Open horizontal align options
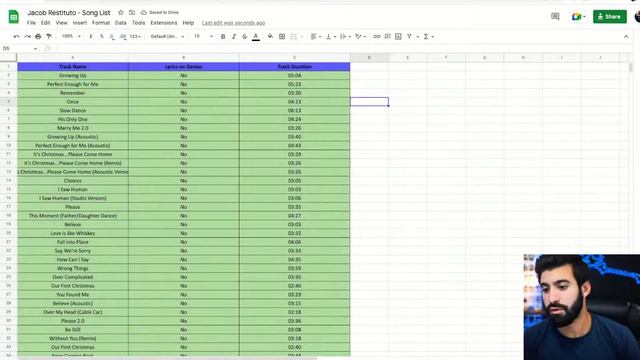The image size is (640, 360). [316, 37]
